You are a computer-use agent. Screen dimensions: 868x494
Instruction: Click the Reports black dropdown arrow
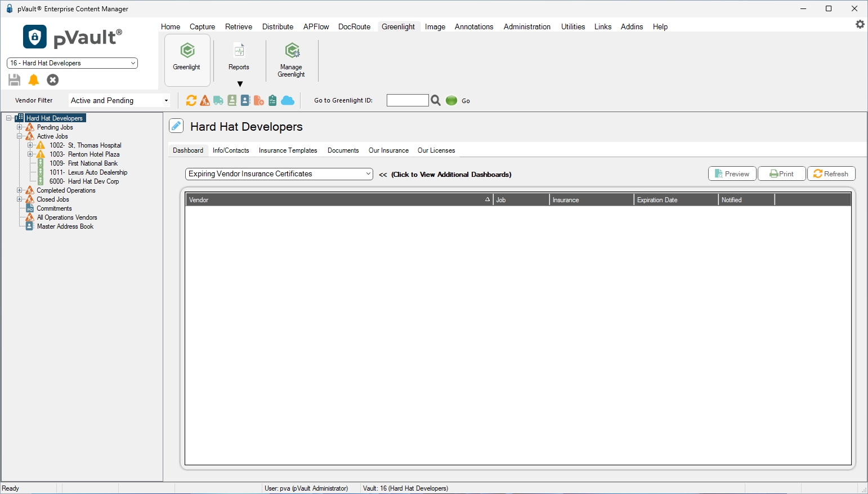240,84
